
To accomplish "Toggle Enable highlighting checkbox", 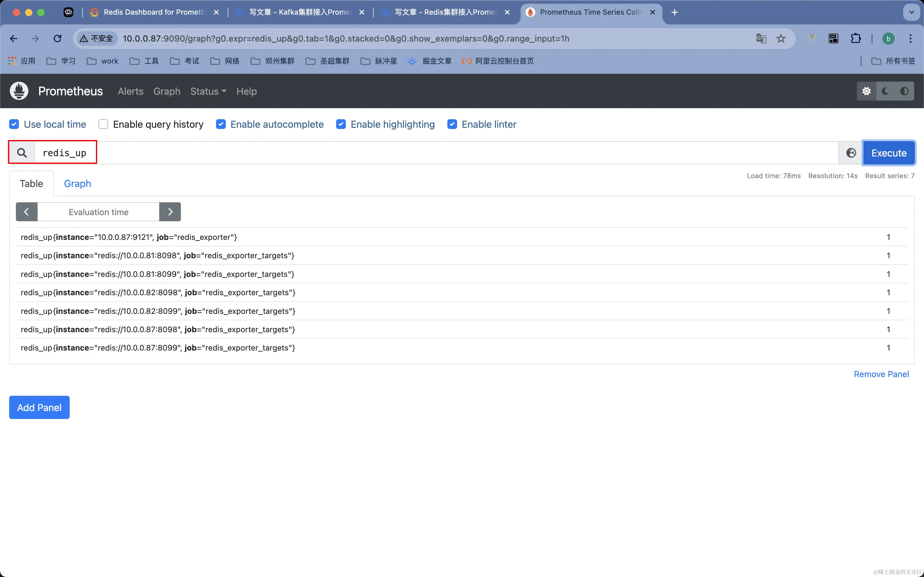I will pos(341,124).
